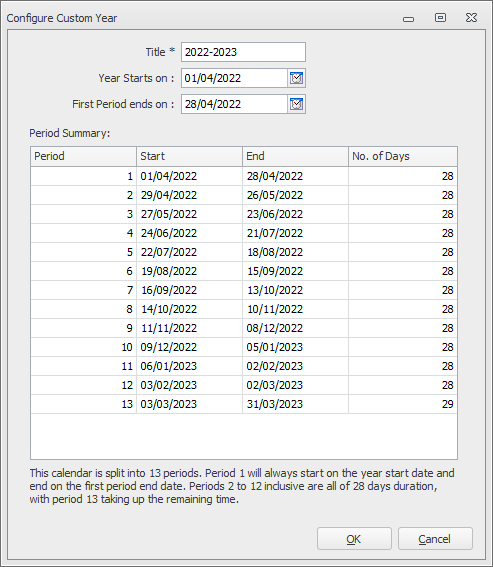Confirm with the OK button
Image resolution: width=493 pixels, height=567 pixels.
click(354, 539)
